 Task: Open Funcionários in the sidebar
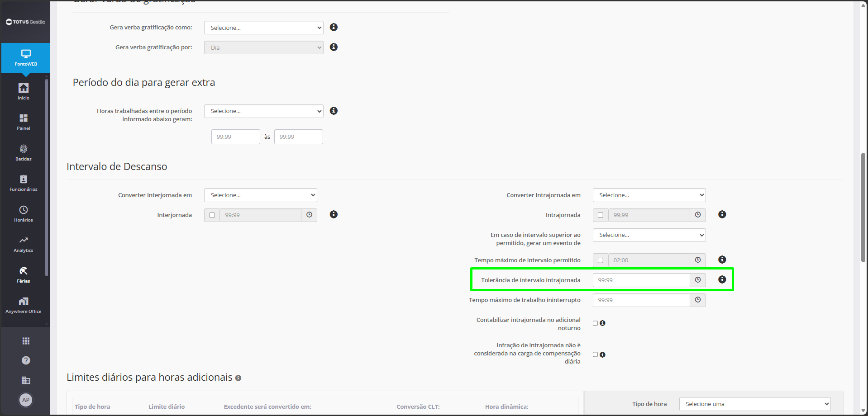coord(24,183)
